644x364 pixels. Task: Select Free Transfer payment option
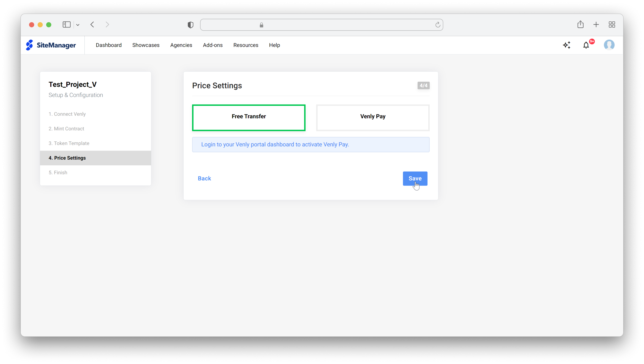tap(248, 116)
